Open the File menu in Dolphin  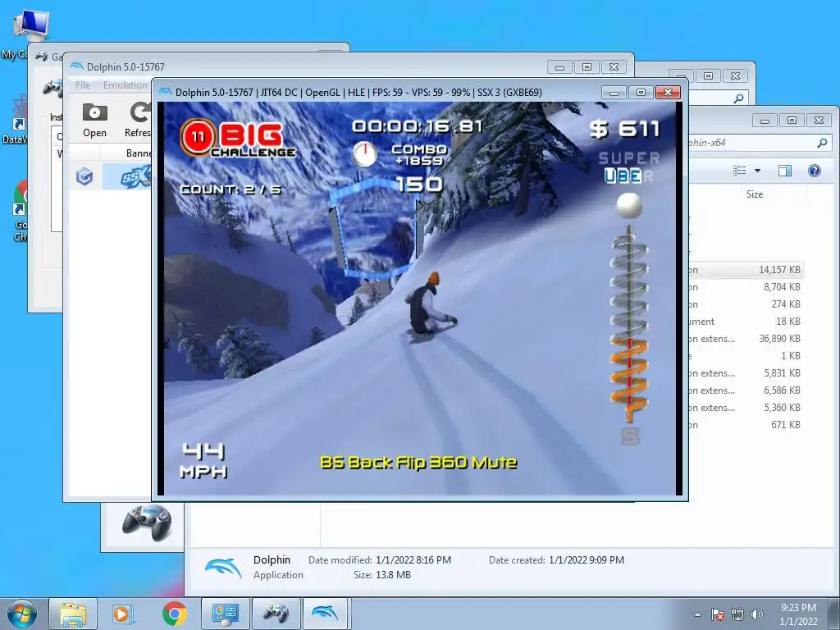coord(83,85)
